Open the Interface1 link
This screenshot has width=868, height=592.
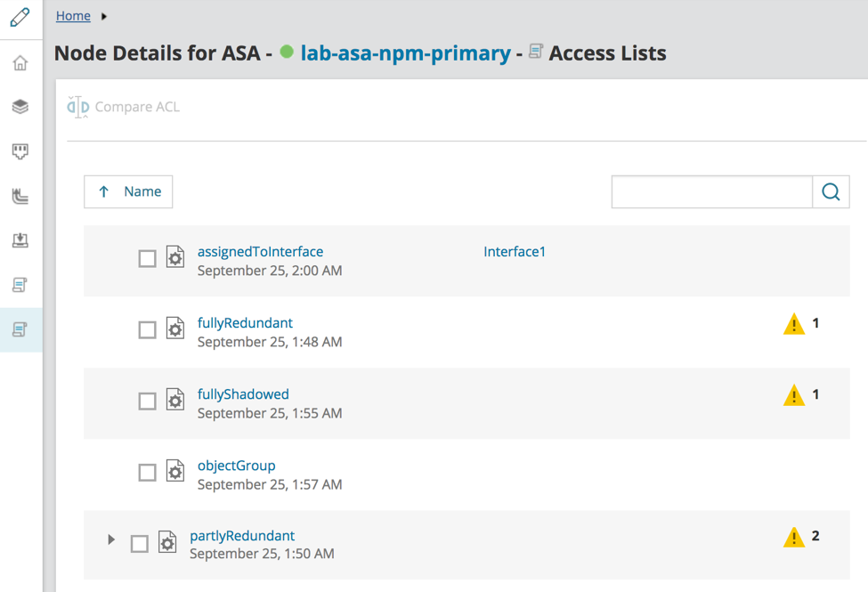pos(515,252)
